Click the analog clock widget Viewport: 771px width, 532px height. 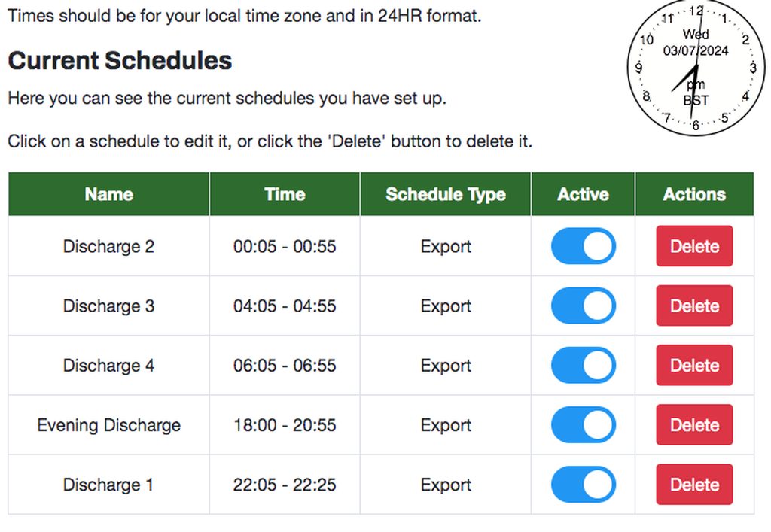691,69
